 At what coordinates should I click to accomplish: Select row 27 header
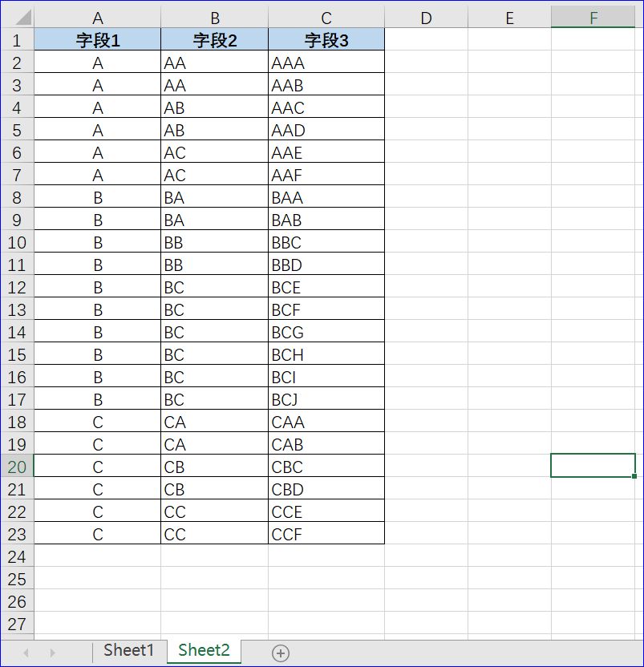click(17, 624)
